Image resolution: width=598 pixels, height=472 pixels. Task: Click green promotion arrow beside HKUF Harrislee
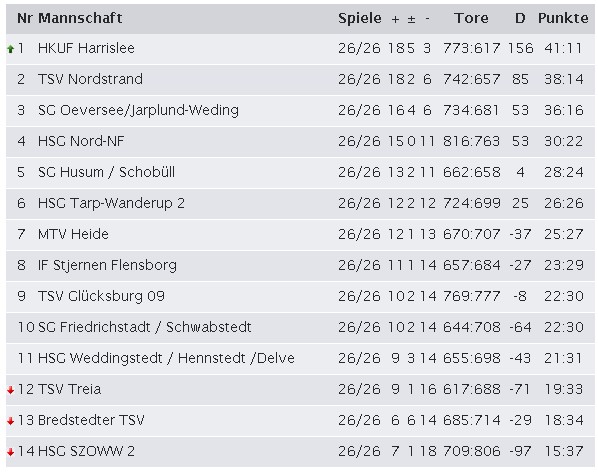click(x=11, y=49)
